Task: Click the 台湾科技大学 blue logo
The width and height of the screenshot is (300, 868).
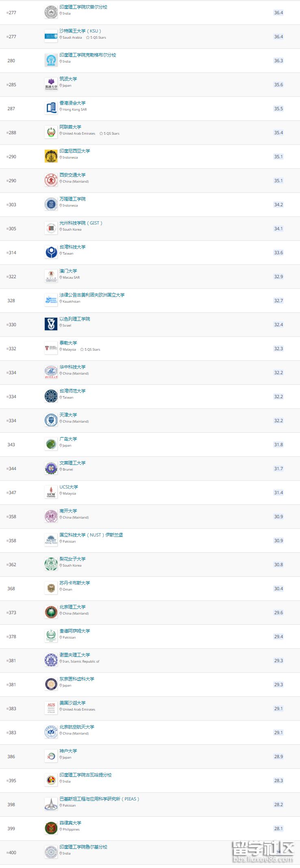Action: 51,253
